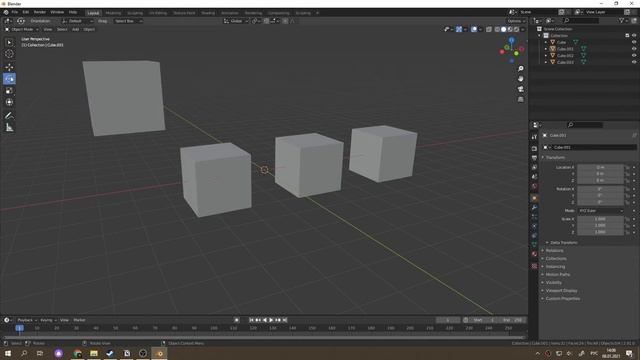Click the Scale X value field

point(600,219)
